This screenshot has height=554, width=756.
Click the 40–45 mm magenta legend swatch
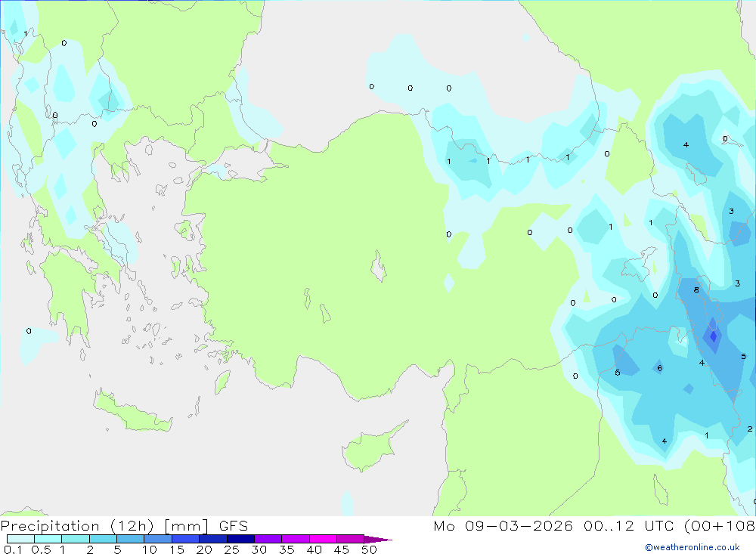pos(323,539)
